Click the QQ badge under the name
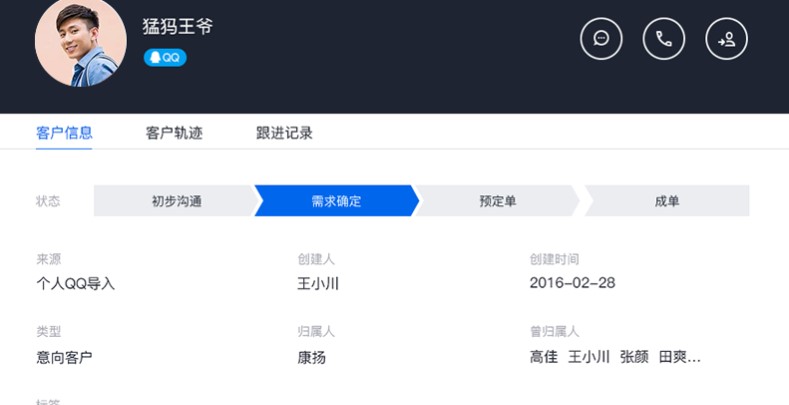The image size is (789, 405). point(165,58)
